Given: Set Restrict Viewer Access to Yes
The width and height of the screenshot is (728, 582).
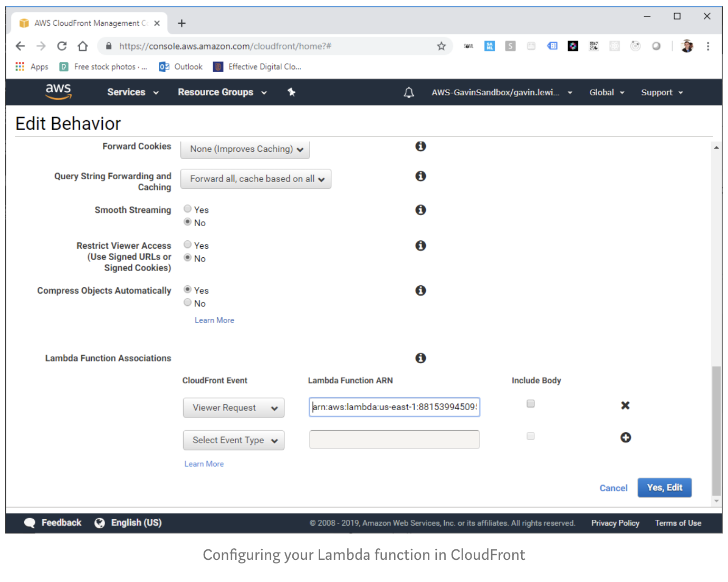Looking at the screenshot, I should (x=187, y=245).
